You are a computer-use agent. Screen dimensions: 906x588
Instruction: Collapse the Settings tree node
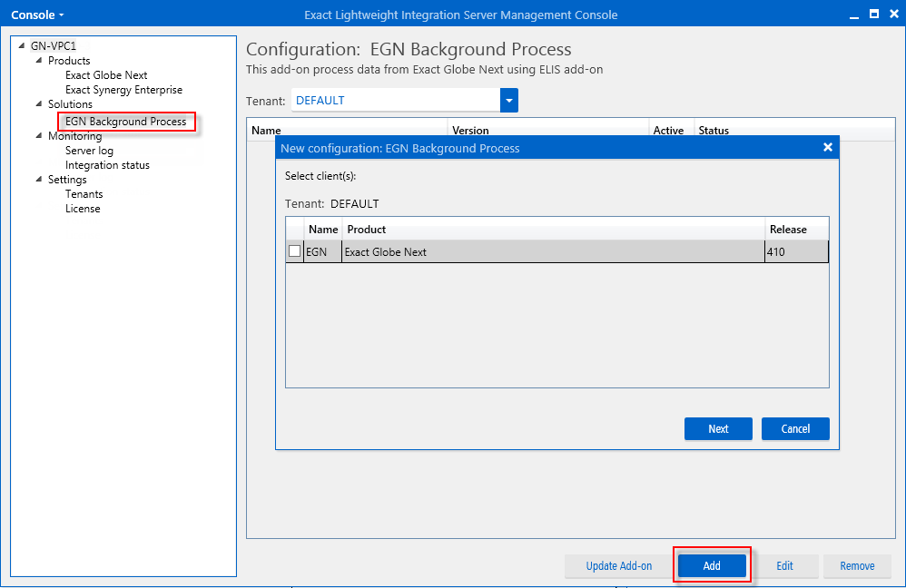point(39,179)
